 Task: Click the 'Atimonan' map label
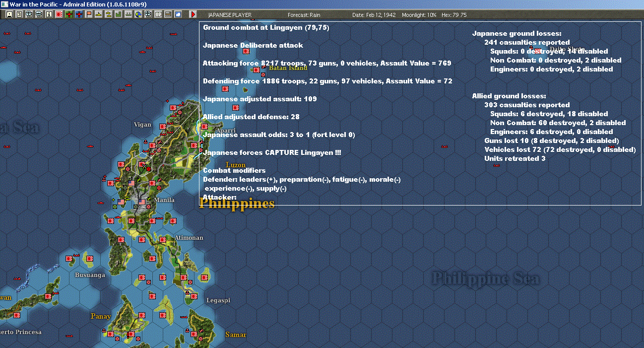tap(189, 238)
